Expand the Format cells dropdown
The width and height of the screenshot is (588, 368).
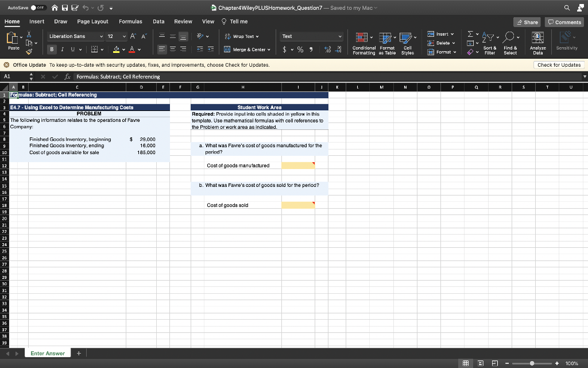455,52
